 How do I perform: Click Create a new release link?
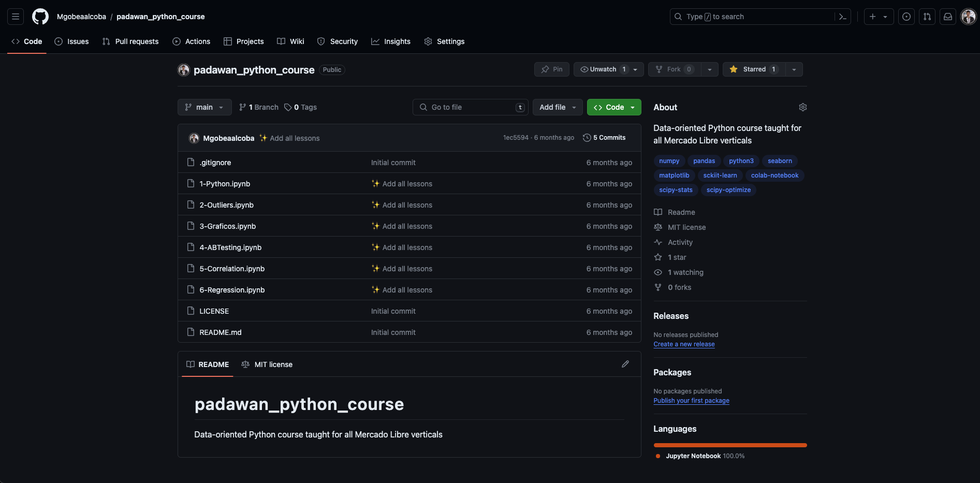[684, 344]
